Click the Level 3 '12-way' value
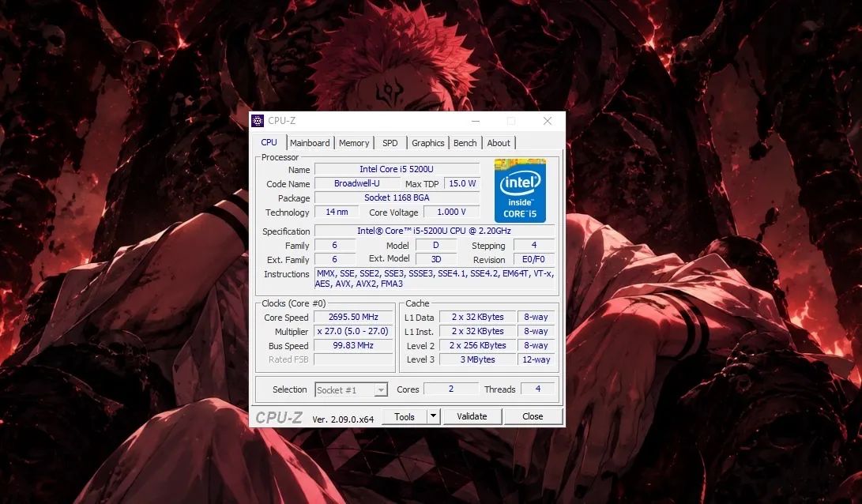The height and width of the screenshot is (504, 862). tap(536, 359)
